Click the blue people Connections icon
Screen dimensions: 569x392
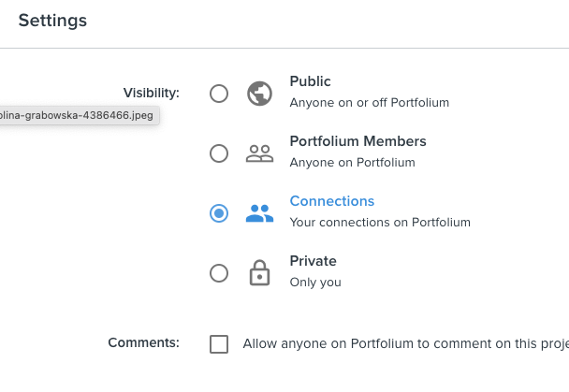pos(259,213)
